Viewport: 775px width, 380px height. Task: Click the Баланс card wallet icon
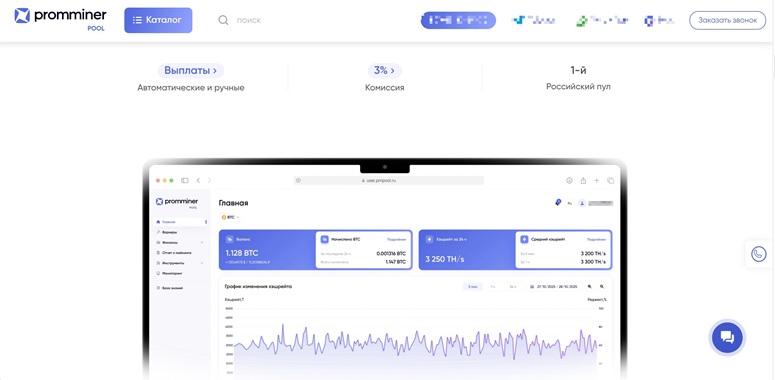229,240
